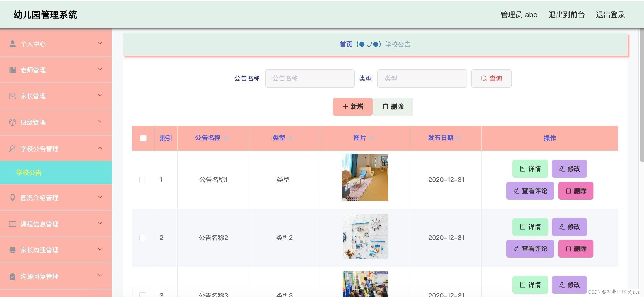
Task: Toggle the select-all checkbox in table header
Action: tap(143, 138)
